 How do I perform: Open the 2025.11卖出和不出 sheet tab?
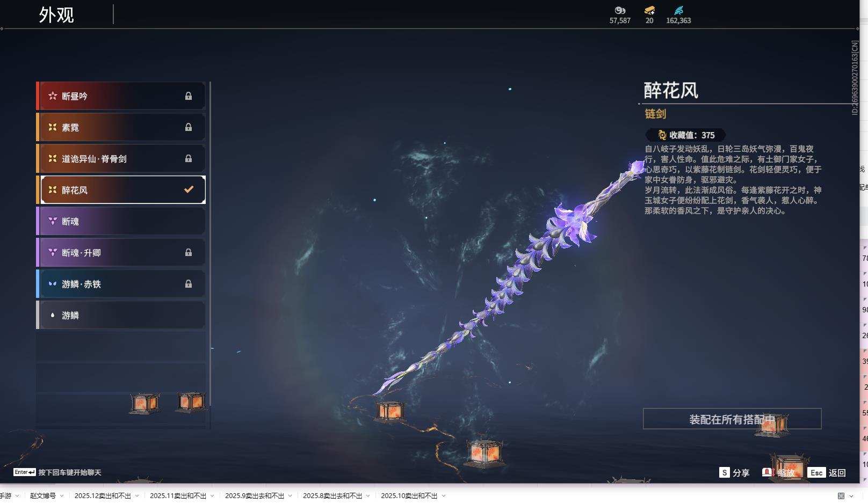click(x=178, y=496)
